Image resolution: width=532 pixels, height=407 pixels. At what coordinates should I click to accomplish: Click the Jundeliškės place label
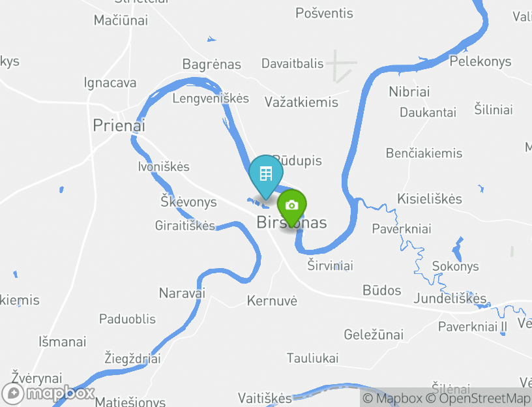pos(450,298)
